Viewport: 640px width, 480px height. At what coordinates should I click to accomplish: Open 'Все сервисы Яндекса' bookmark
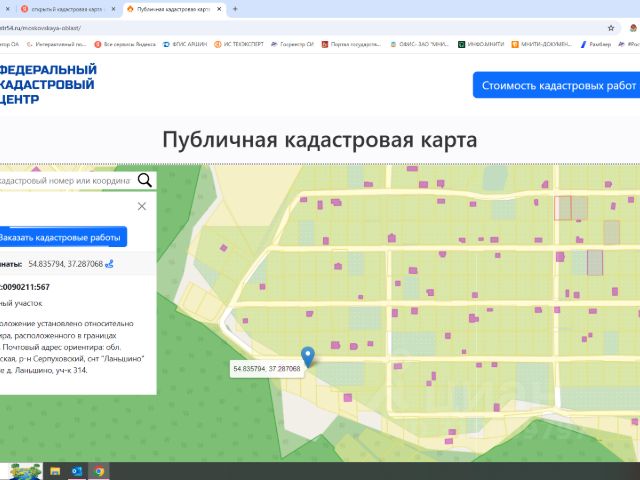tap(125, 44)
